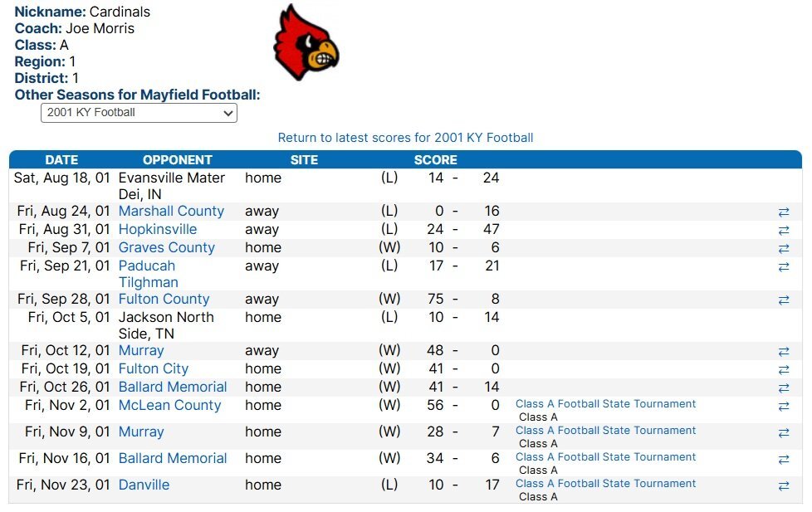Click swap icon in Graves County row

784,248
